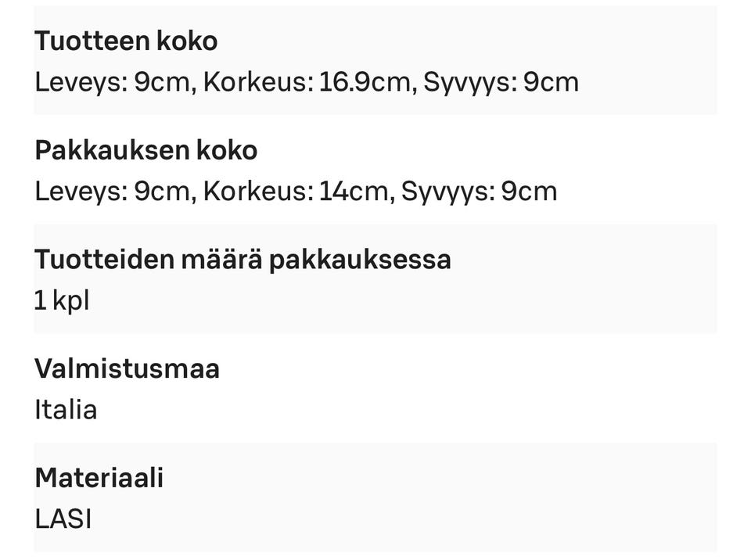Click the Valmistusmaa heading
751x560 pixels.
click(x=127, y=368)
